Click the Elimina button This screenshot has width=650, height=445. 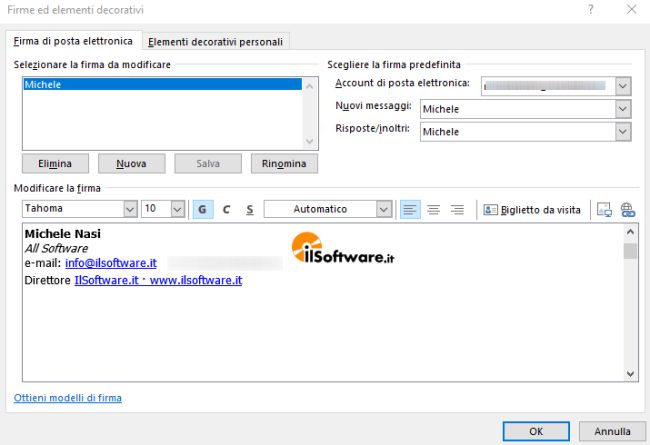click(55, 163)
